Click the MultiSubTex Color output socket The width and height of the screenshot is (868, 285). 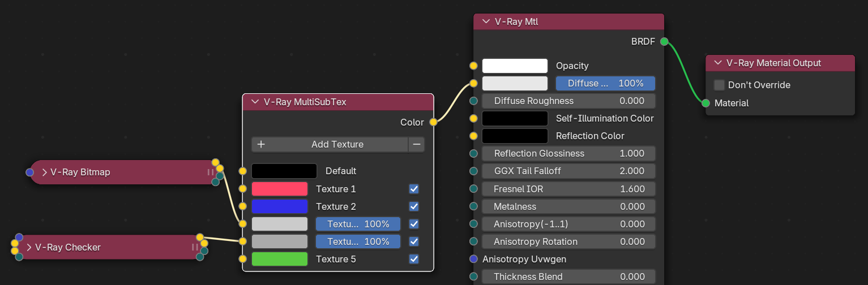tap(433, 122)
